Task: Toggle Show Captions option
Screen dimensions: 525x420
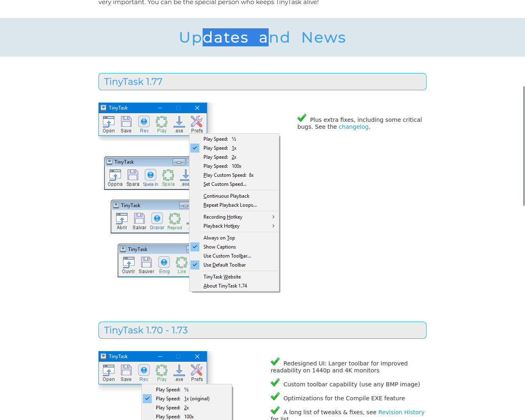Action: (x=234, y=247)
